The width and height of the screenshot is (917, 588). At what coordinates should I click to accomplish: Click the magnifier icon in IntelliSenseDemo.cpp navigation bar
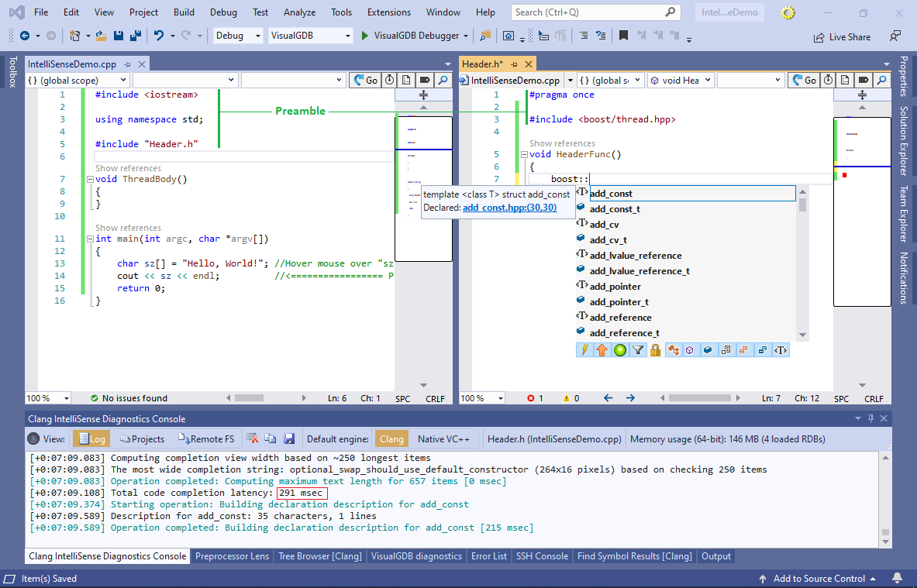[443, 80]
